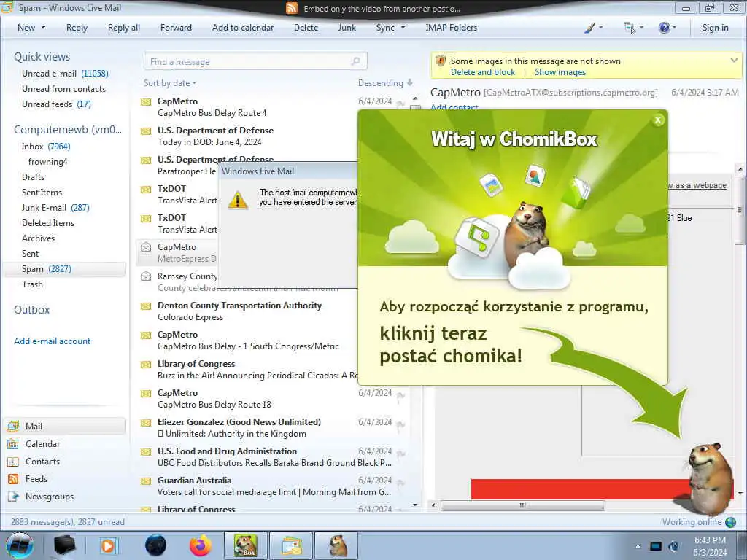The height and width of the screenshot is (560, 747).
Task: Flag the Eliezer Gonzalez message
Action: point(400,424)
